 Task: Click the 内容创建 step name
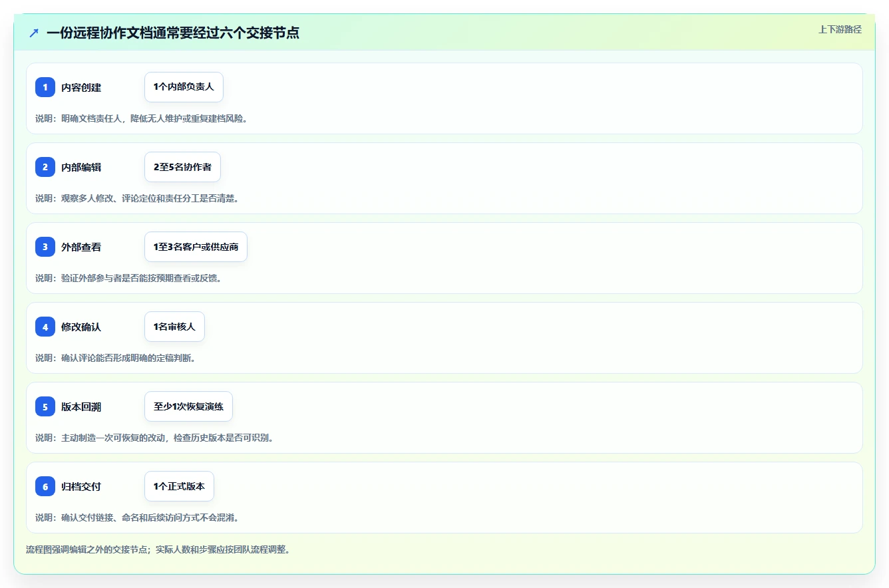81,87
